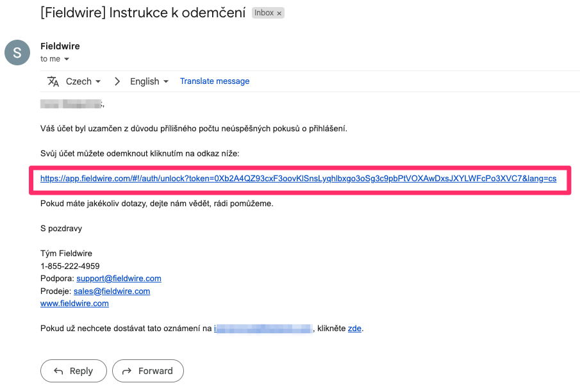
Task: Click the forward arrow icon
Action: (x=127, y=371)
